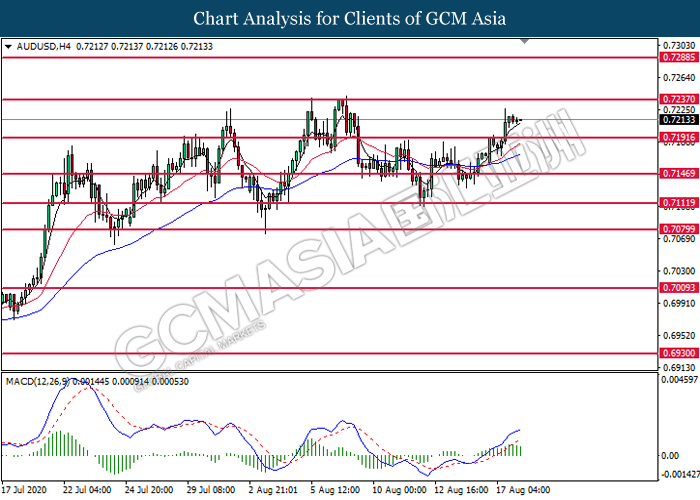This screenshot has width=700, height=500.
Task: Click the MACD zero level 0.00 label
Action: [670, 456]
